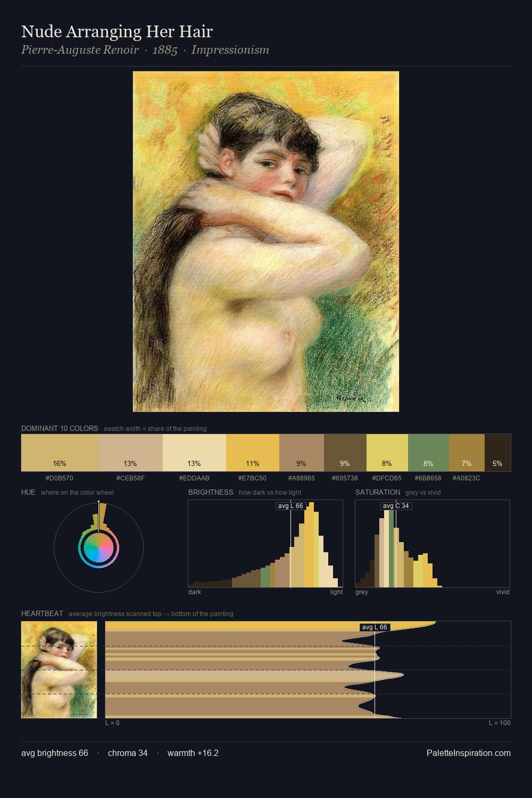The image size is (532, 798).
Task: Click the hex code label #E7BC50
Action: pos(253,478)
